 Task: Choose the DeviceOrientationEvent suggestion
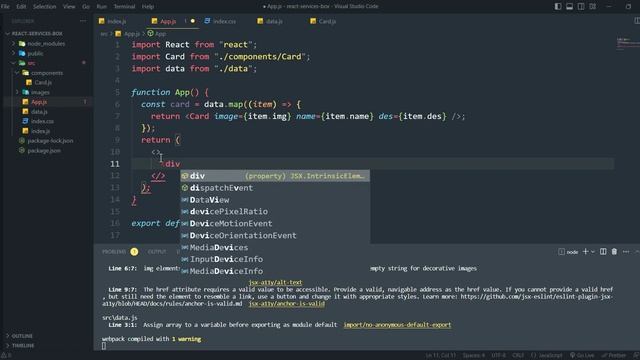pos(275,236)
